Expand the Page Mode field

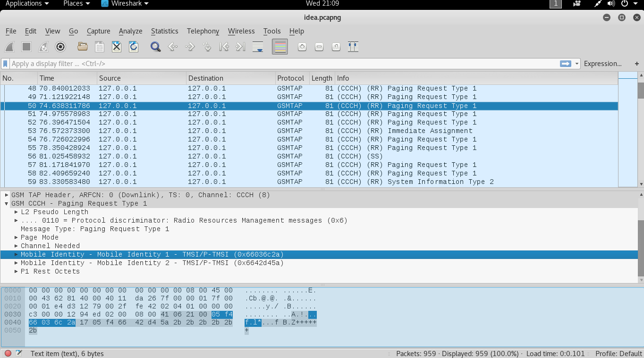pyautogui.click(x=17, y=237)
